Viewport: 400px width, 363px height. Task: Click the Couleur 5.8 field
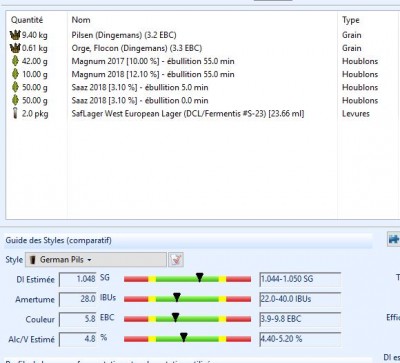[x=78, y=319]
